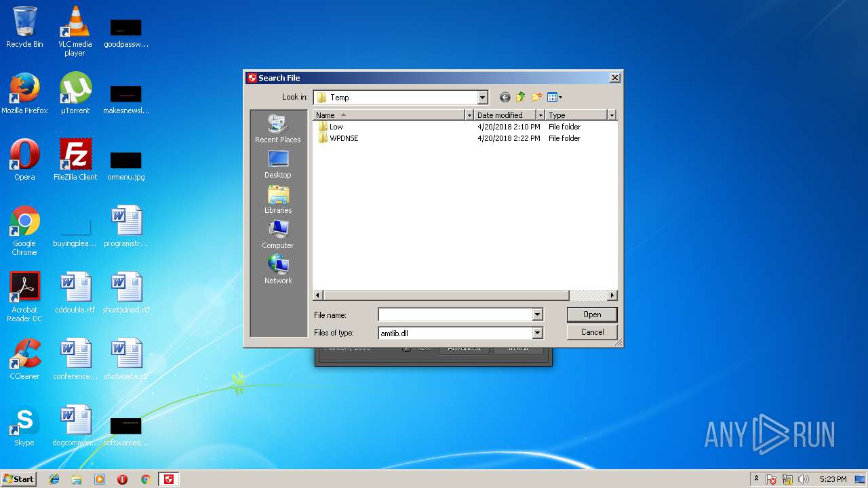
Task: Go back using the dialog's back arrow
Action: 505,98
